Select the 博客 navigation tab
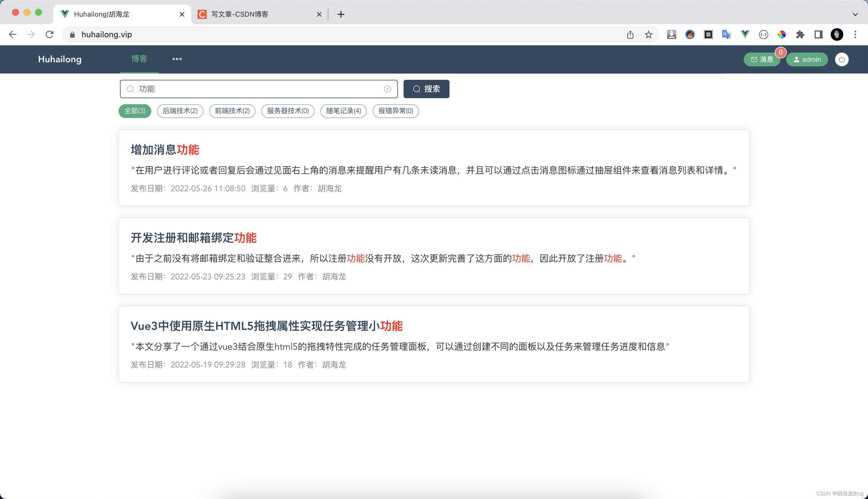The height and width of the screenshot is (499, 868). [139, 59]
